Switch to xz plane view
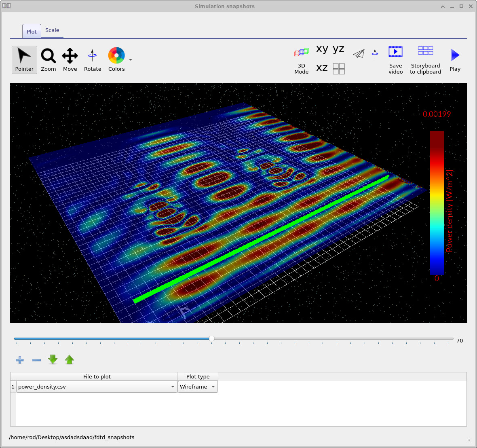Image resolution: width=477 pixels, height=448 pixels. (x=322, y=68)
